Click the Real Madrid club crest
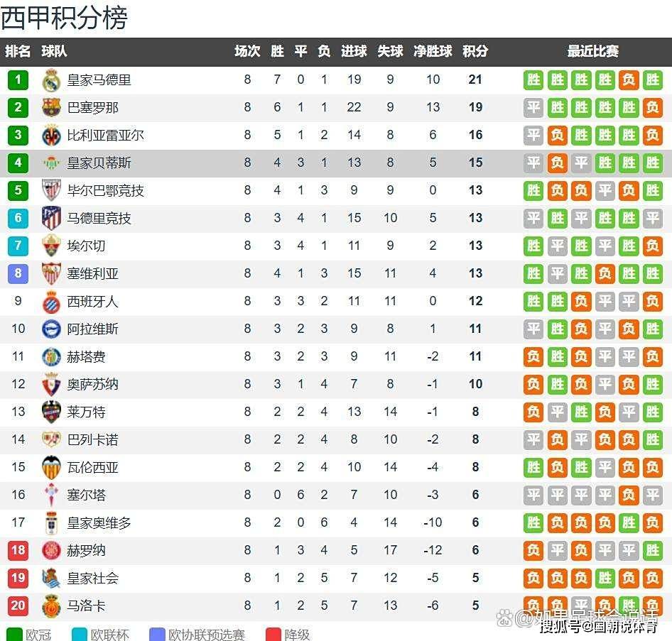 pos(51,80)
